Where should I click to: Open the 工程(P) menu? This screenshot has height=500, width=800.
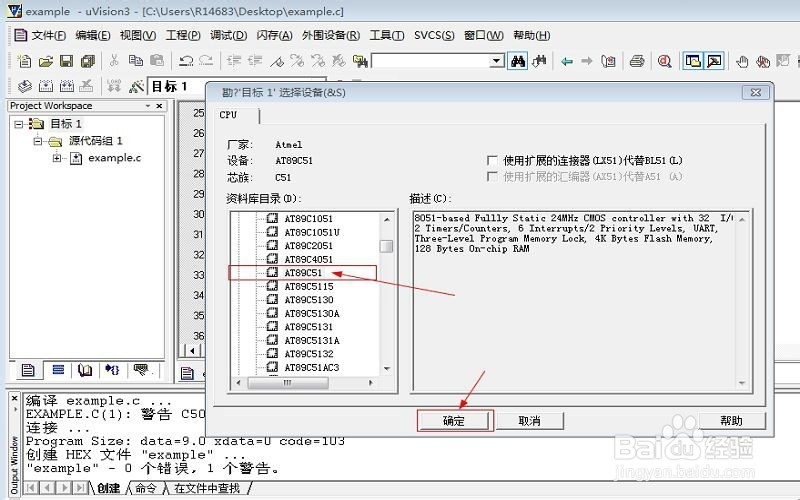click(183, 35)
